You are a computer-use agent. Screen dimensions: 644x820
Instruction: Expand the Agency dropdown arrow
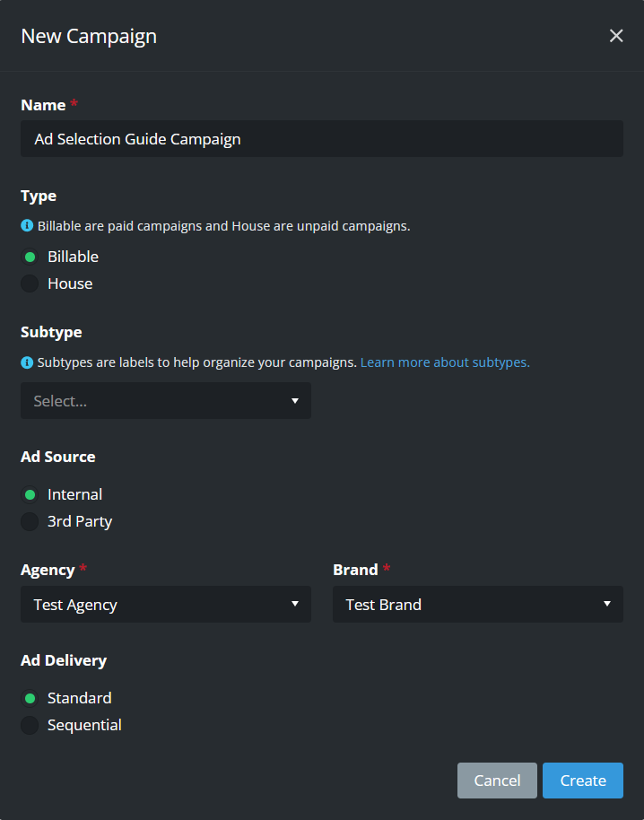click(295, 604)
